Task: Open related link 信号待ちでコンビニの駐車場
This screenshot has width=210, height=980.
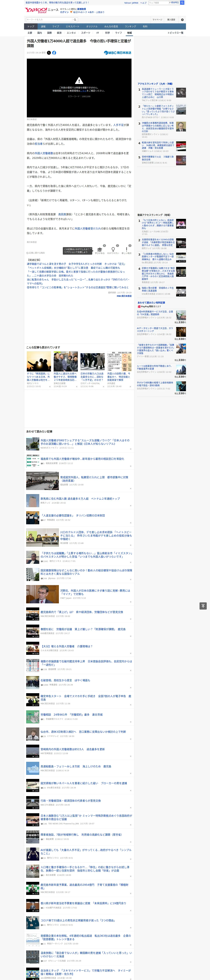Action: 78,288
